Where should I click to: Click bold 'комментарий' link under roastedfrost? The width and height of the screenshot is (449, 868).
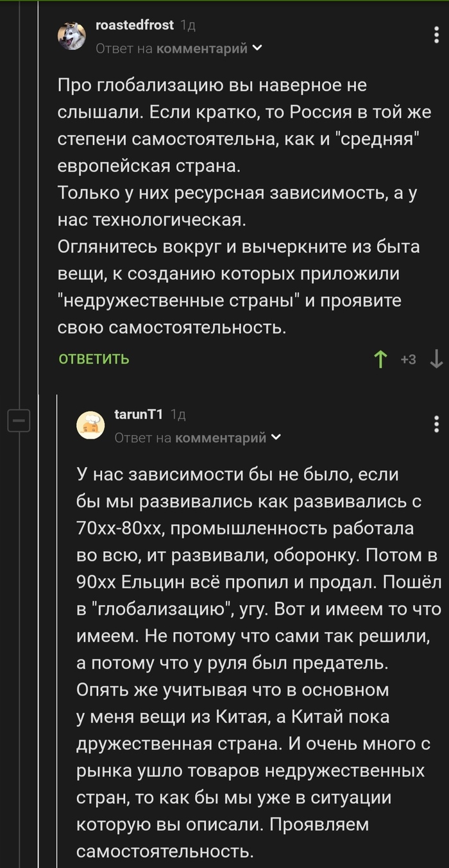pyautogui.click(x=201, y=49)
